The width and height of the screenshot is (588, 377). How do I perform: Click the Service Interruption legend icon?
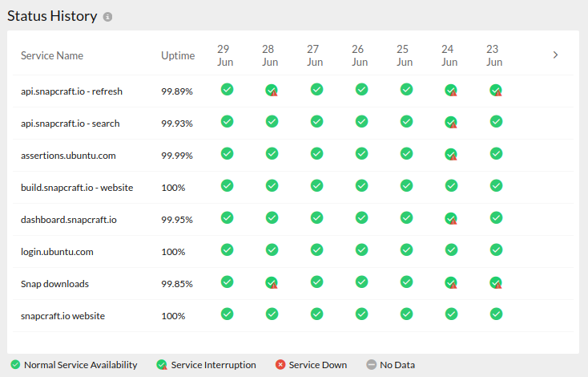point(162,365)
